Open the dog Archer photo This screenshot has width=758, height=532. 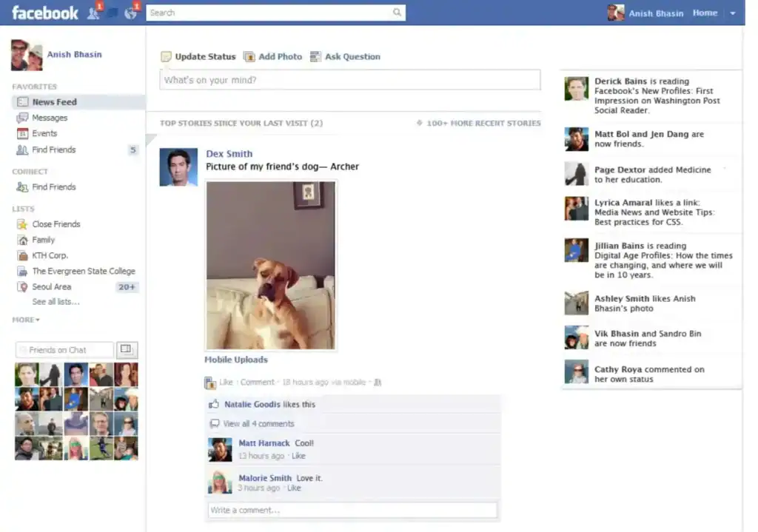(271, 266)
